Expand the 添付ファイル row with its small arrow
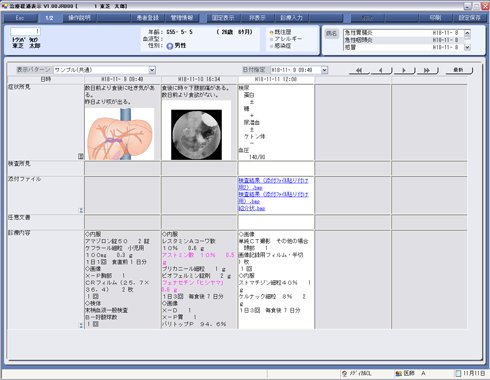 [81, 210]
